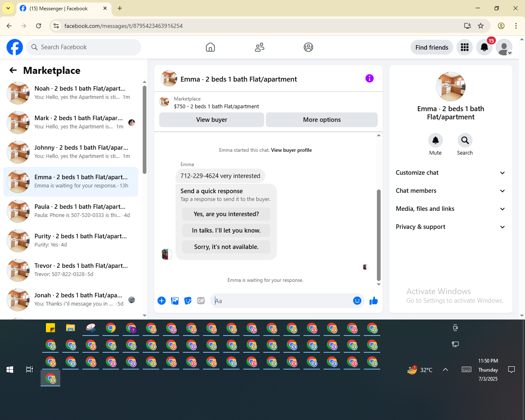
Task: Open the touch keyboard tray icon
Action: point(466,370)
